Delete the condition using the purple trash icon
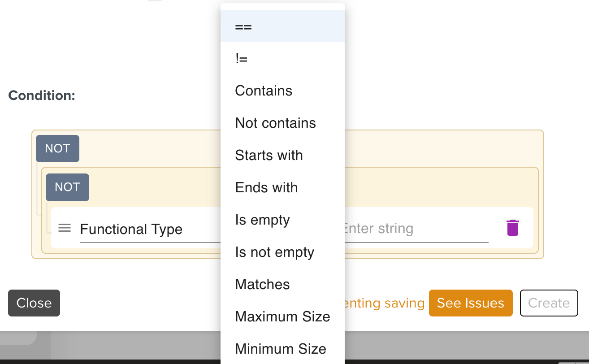Screen dimensions: 589x364 512,228
